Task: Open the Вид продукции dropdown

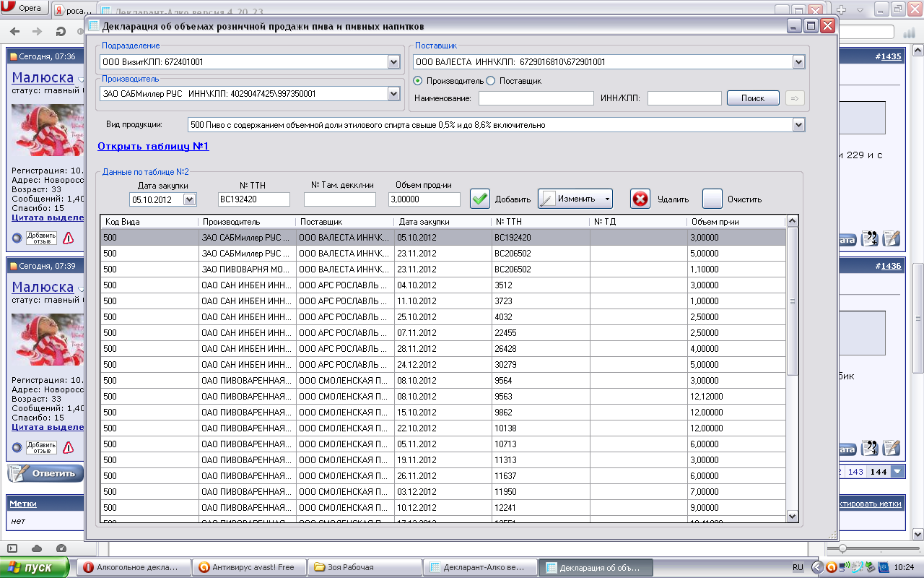Action: click(798, 125)
